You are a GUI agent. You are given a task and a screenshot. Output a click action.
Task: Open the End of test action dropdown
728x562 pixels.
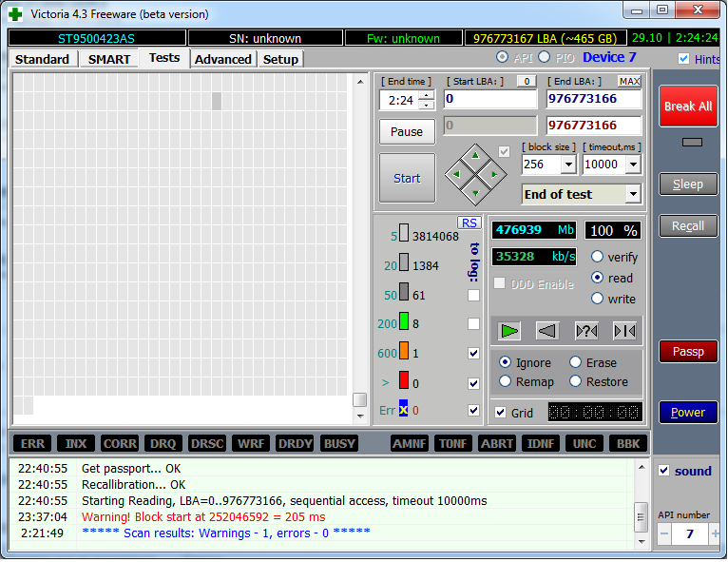coord(633,194)
